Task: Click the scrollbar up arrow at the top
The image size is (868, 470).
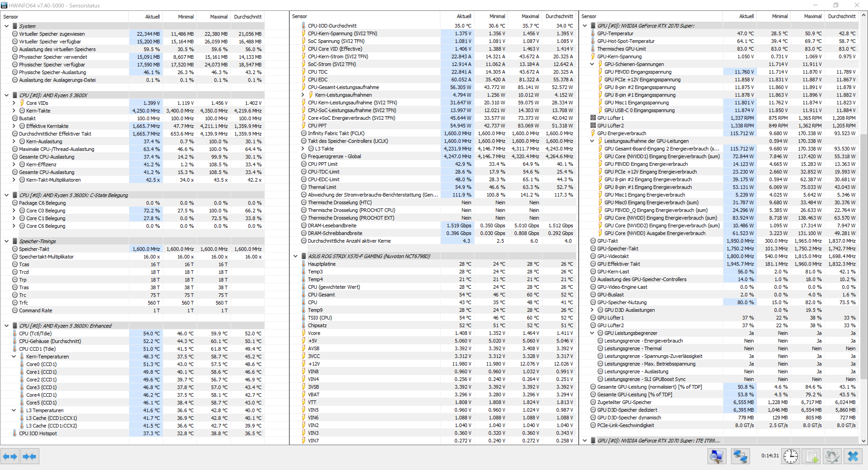Action: click(863, 15)
